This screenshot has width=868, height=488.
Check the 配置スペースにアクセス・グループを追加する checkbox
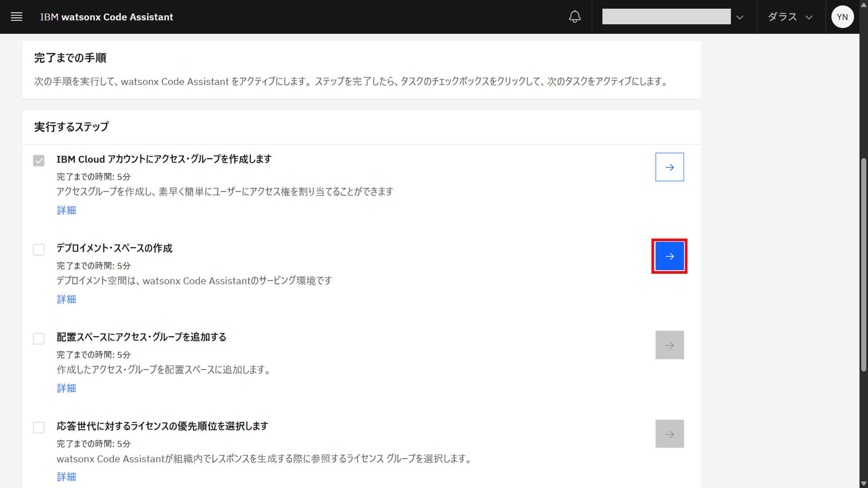click(x=39, y=339)
